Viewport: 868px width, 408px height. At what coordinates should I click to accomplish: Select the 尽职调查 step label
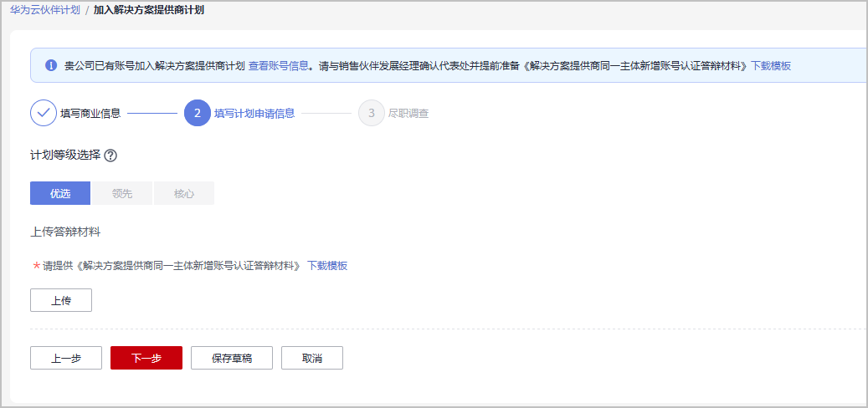tap(408, 114)
